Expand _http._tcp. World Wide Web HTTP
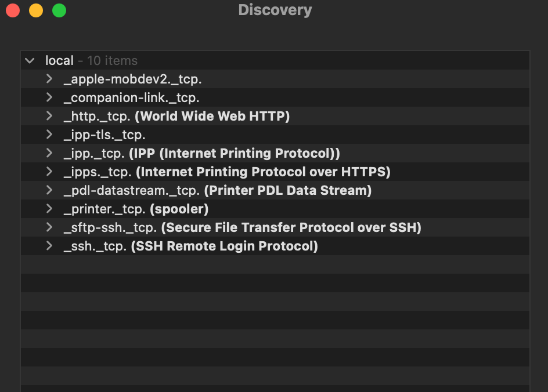 coord(49,116)
